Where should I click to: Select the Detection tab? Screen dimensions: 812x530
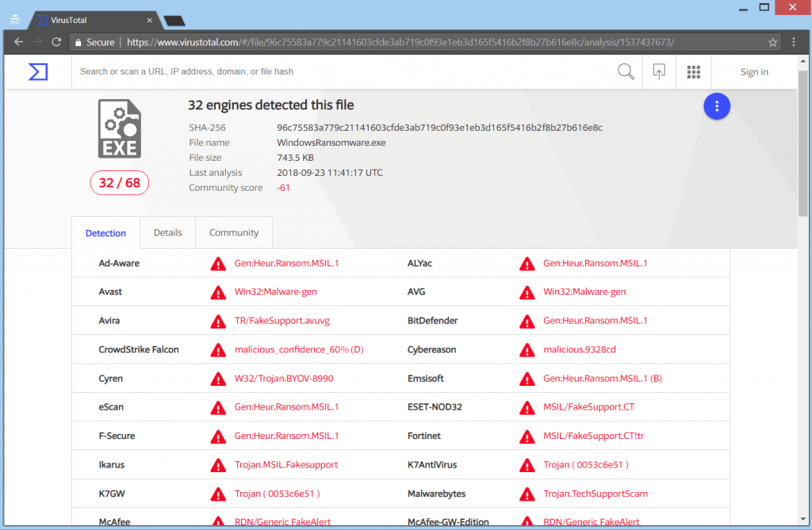tap(105, 232)
